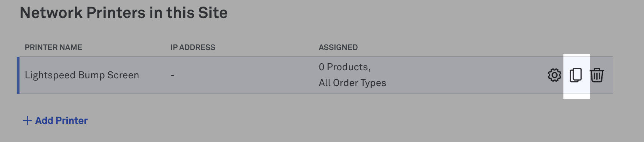Viewport: 644px width, 142px height.
Task: Click the blue accent bar on printer row
Action: point(18,75)
